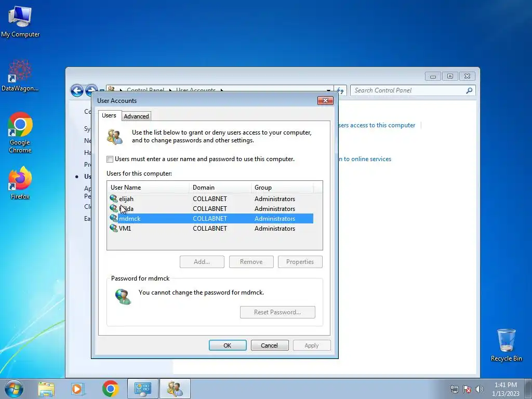Open address bar history dropdown arrow
The width and height of the screenshot is (532, 399).
click(328, 90)
